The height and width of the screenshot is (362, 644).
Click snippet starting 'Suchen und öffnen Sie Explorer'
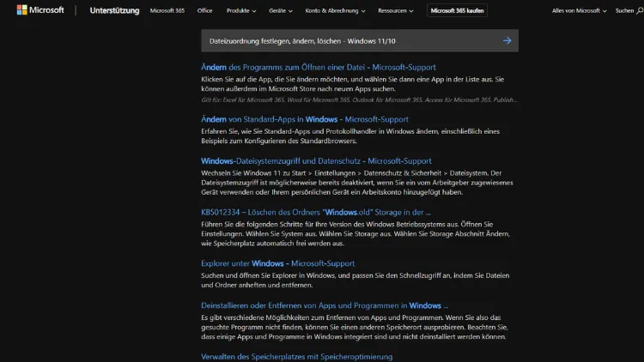point(355,281)
